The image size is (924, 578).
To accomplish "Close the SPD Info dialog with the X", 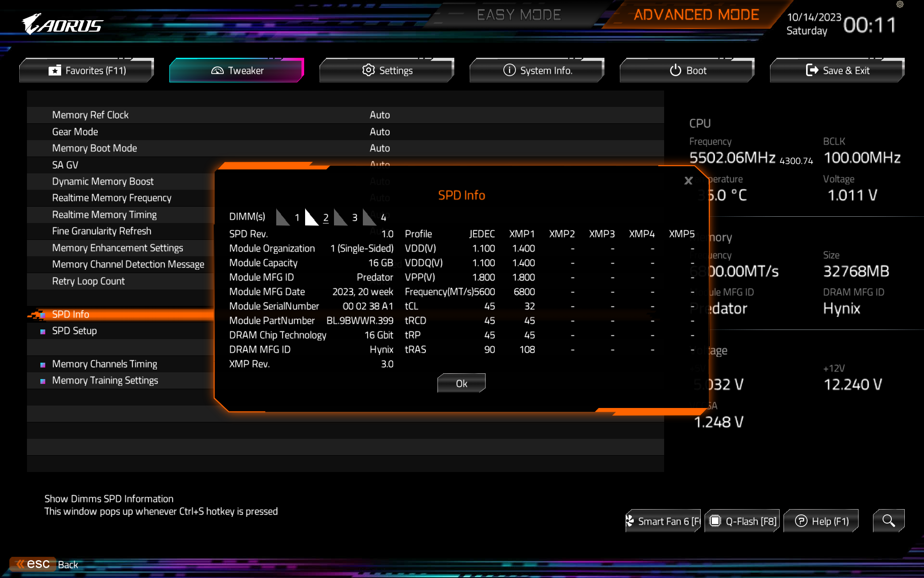I will pos(689,181).
